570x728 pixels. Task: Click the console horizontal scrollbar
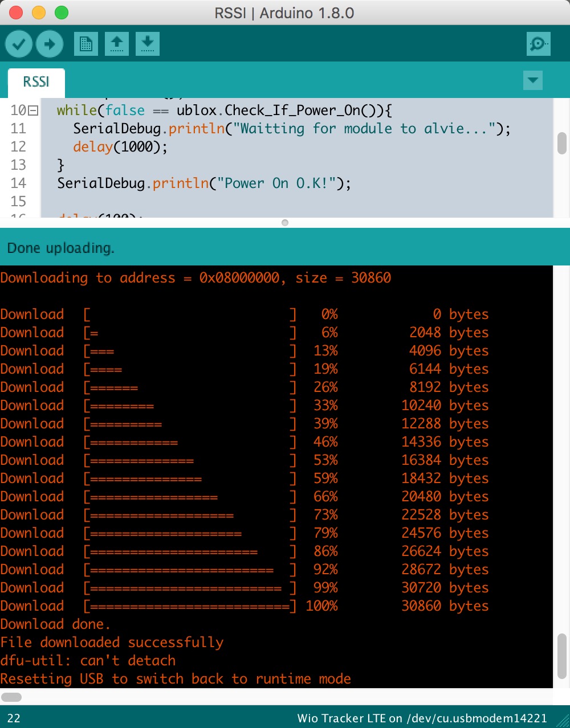point(11,697)
